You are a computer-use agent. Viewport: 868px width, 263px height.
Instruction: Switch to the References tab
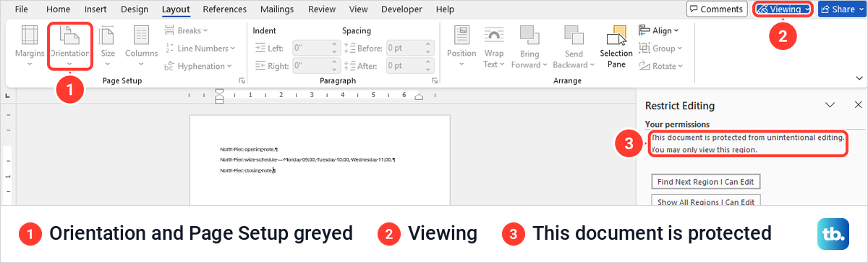coord(225,9)
